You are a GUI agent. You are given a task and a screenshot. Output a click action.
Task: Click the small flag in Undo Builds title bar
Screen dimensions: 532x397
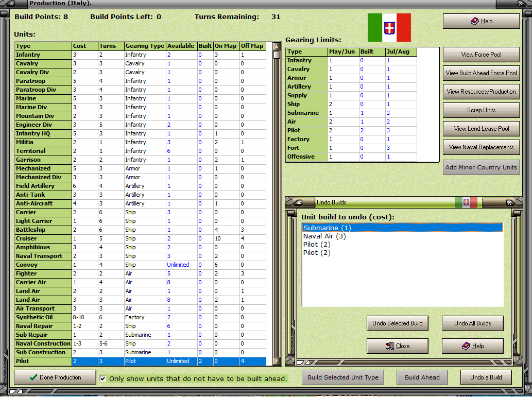[466, 202]
